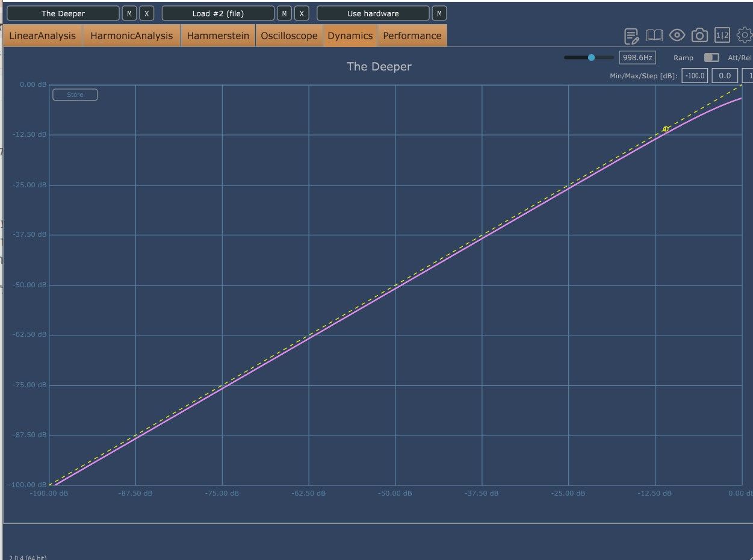Open settings gear icon
This screenshot has height=560, width=753.
tap(745, 36)
